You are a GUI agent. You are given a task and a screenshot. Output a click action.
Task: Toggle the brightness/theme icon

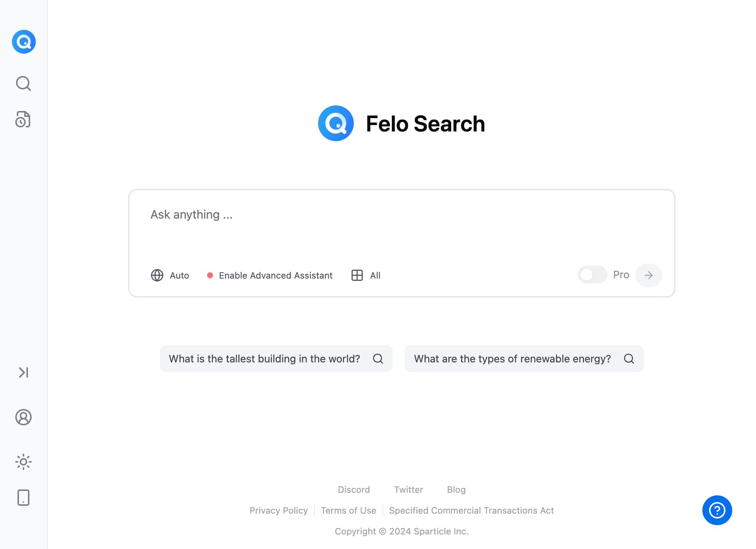click(x=23, y=462)
